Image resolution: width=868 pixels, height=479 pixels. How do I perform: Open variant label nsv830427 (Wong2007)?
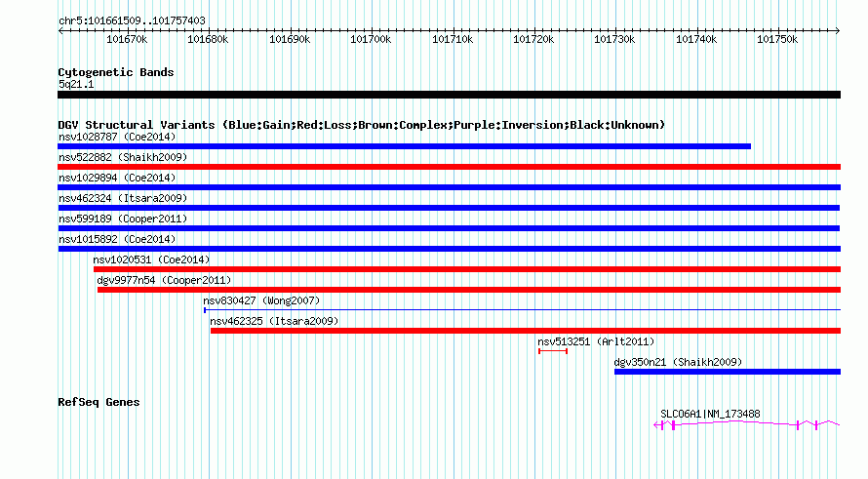pyautogui.click(x=261, y=300)
